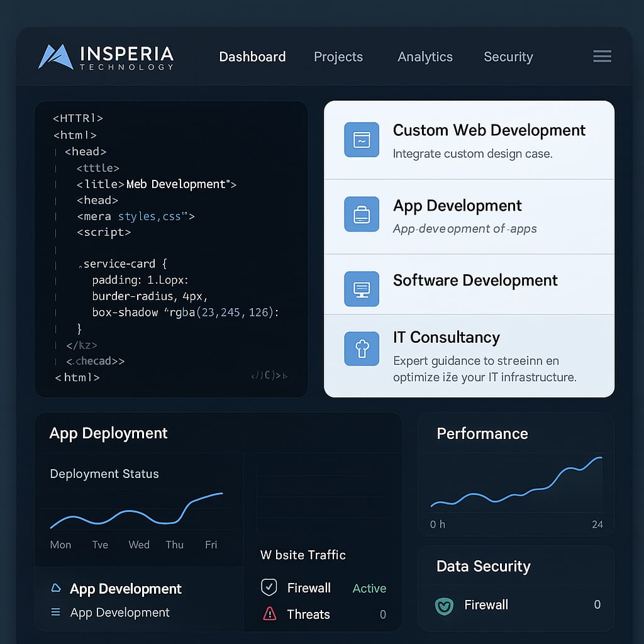This screenshot has width=644, height=644.
Task: Click the Deployment Status line chart
Action: click(136, 509)
